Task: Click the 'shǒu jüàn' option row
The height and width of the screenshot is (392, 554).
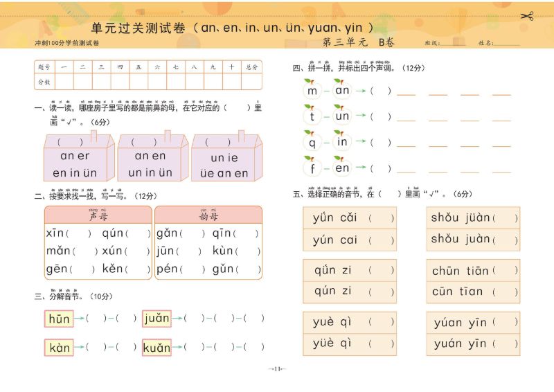Action: pyautogui.click(x=474, y=218)
